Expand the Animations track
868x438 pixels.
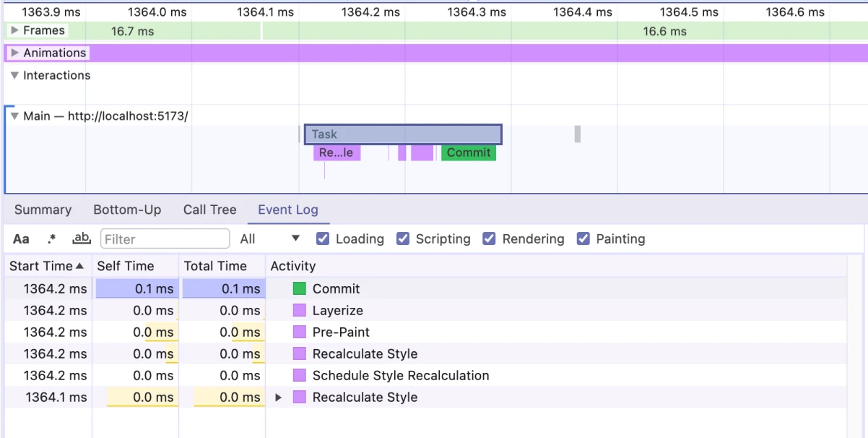pyautogui.click(x=14, y=53)
